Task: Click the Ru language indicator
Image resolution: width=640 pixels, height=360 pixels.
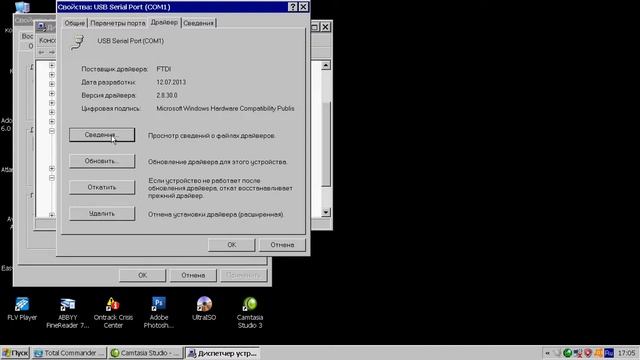Action: (x=609, y=353)
